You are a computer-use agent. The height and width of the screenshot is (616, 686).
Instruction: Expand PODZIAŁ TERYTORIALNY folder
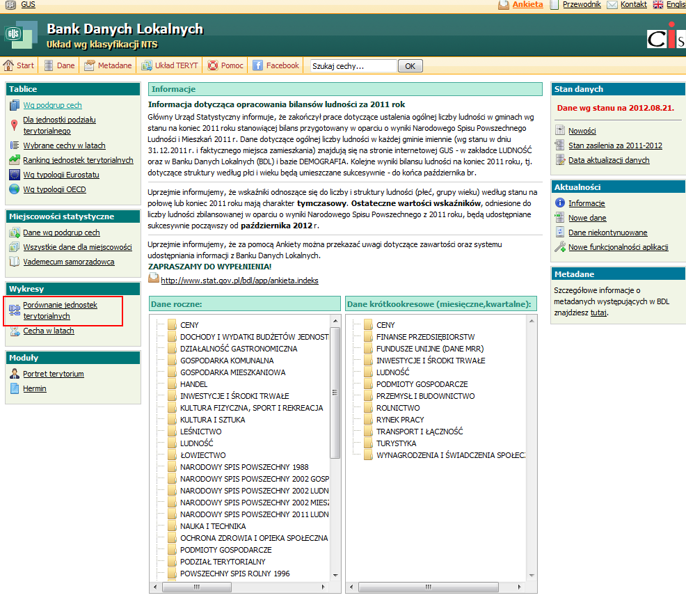tap(172, 561)
